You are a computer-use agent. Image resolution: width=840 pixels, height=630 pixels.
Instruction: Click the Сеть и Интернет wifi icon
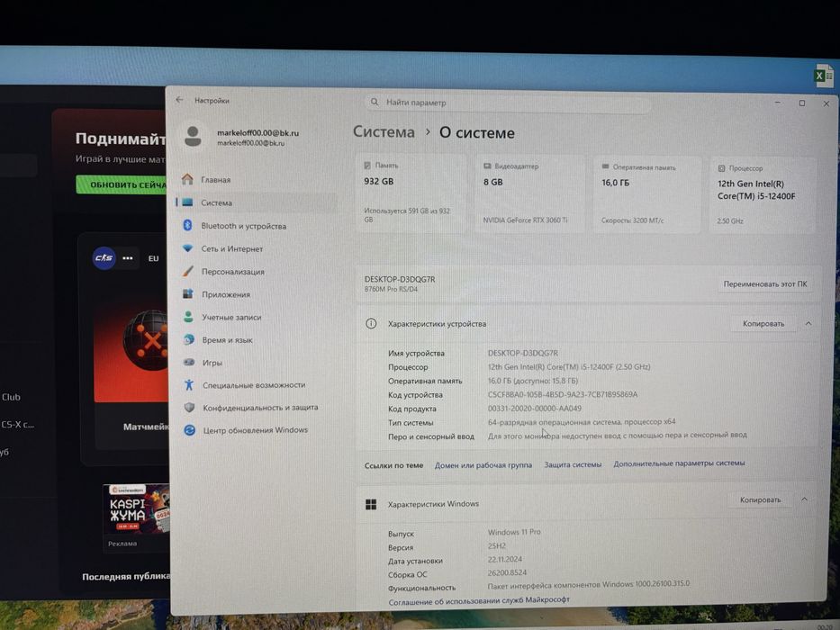[187, 248]
